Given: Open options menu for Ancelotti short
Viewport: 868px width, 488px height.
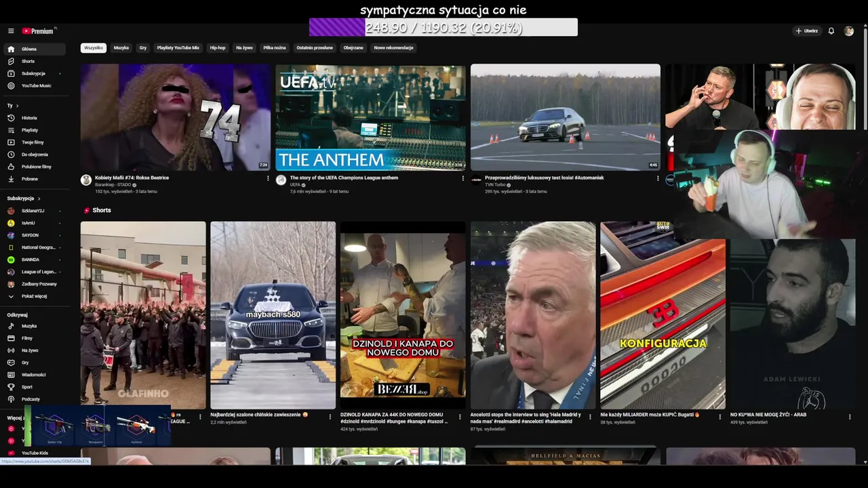Looking at the screenshot, I should coord(590,417).
